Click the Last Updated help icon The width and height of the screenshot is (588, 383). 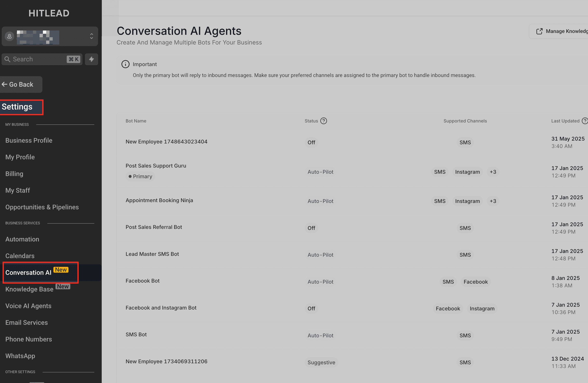[x=585, y=121]
